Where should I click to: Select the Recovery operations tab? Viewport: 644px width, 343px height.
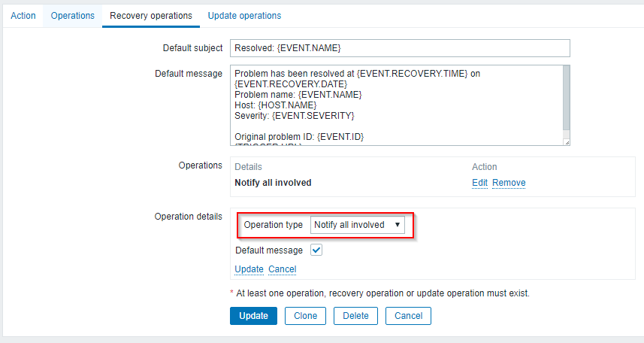[150, 15]
